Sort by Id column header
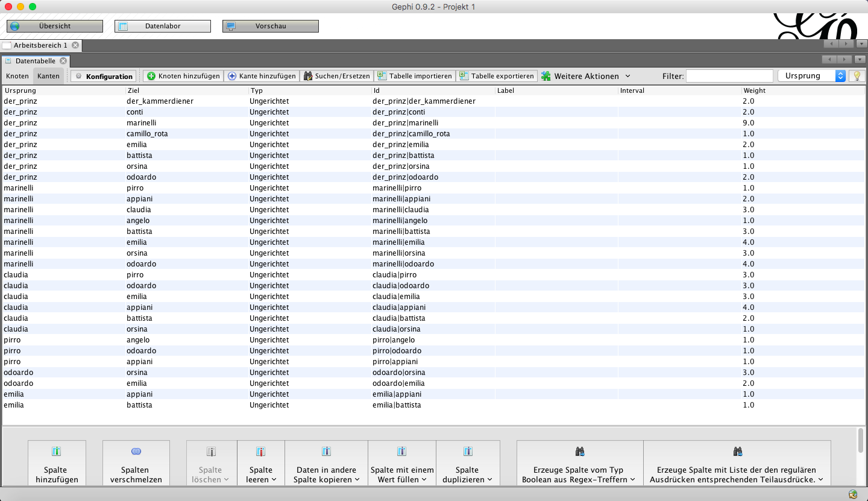868x501 pixels. (433, 90)
